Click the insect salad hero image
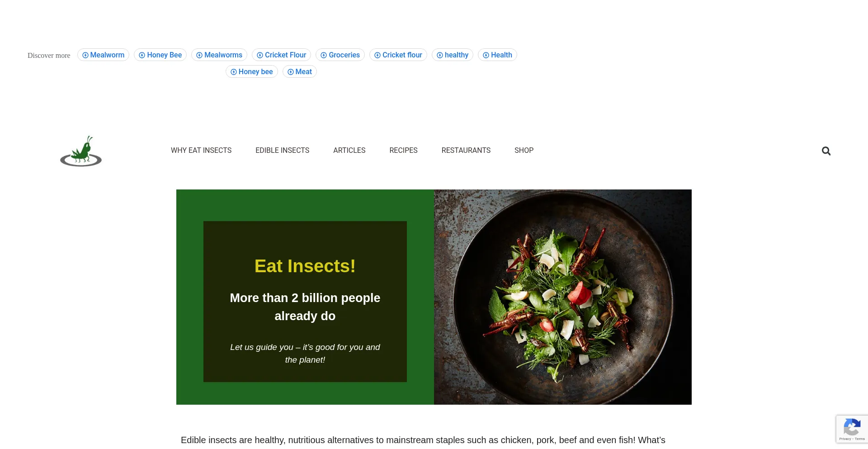Image resolution: width=868 pixels, height=449 pixels. pos(563,297)
